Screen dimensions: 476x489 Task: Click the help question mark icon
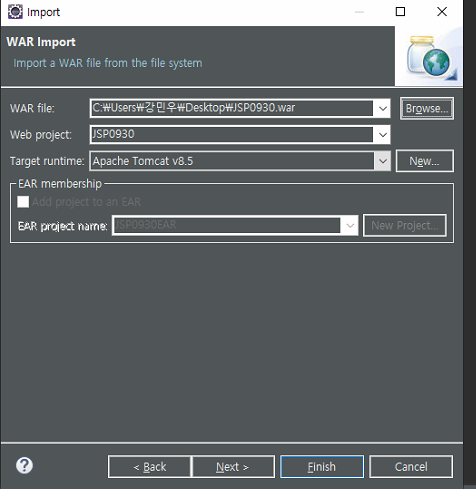click(24, 465)
